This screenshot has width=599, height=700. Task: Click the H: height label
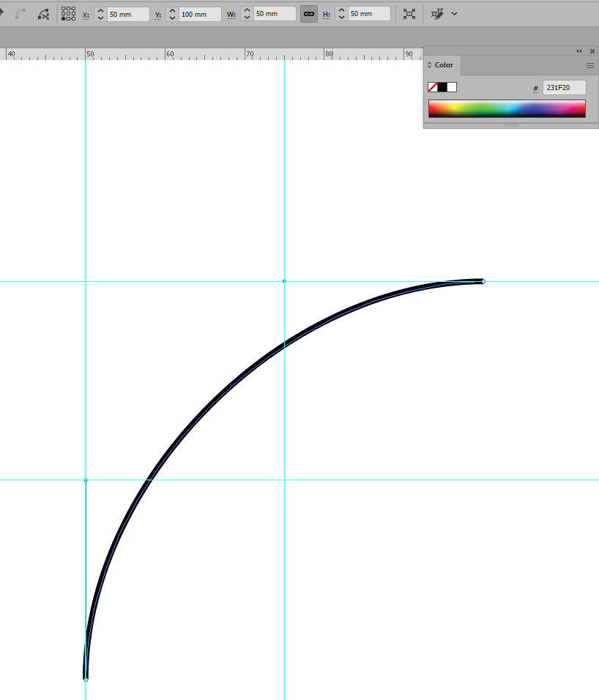327,15
